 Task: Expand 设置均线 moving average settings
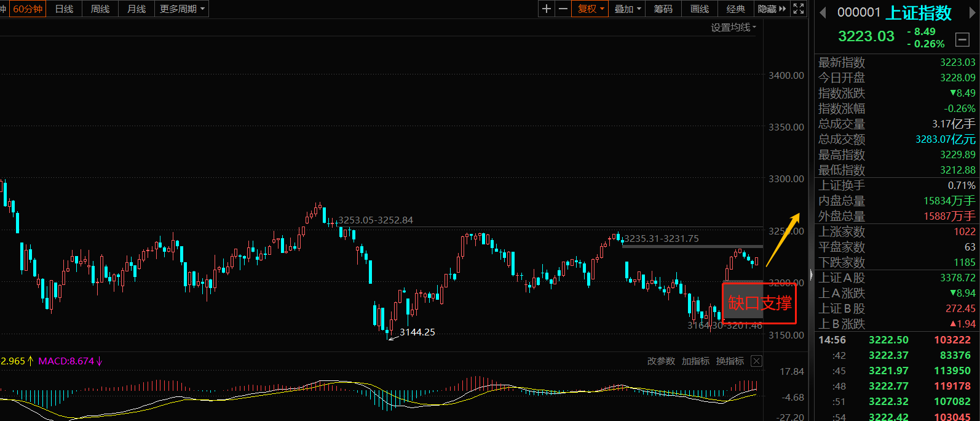(733, 28)
